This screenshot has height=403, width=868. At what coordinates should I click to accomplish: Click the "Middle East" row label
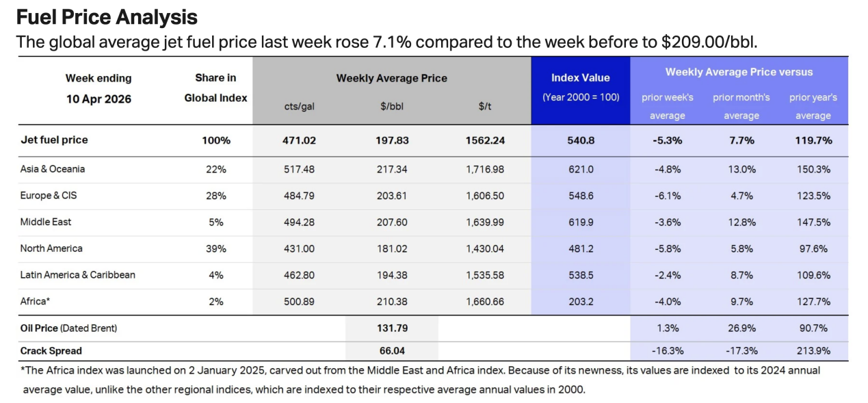(46, 222)
